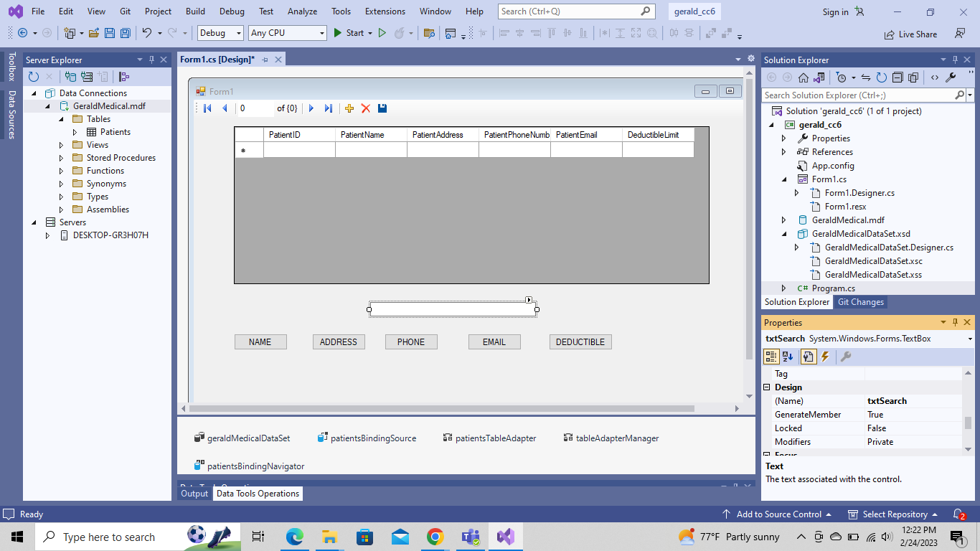
Task: Save data via the binding navigator disk icon
Action: (x=382, y=108)
